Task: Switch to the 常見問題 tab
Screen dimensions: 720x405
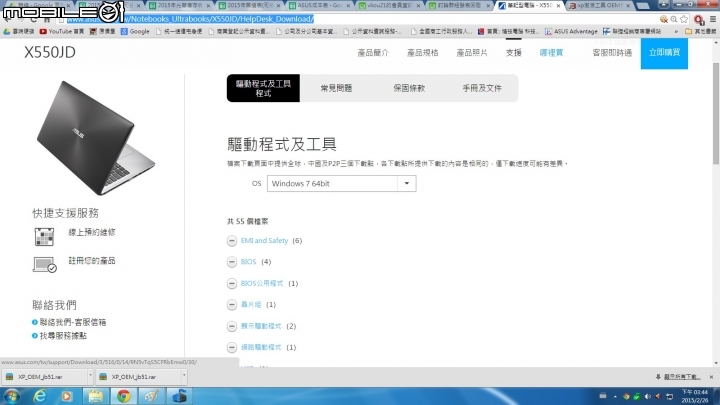Action: [336, 88]
